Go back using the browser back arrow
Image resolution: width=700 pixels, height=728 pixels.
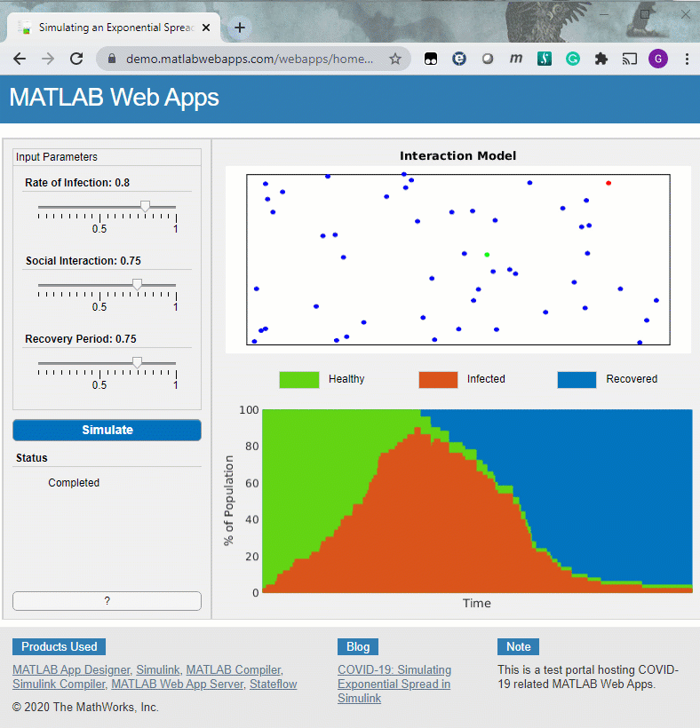pos(20,59)
